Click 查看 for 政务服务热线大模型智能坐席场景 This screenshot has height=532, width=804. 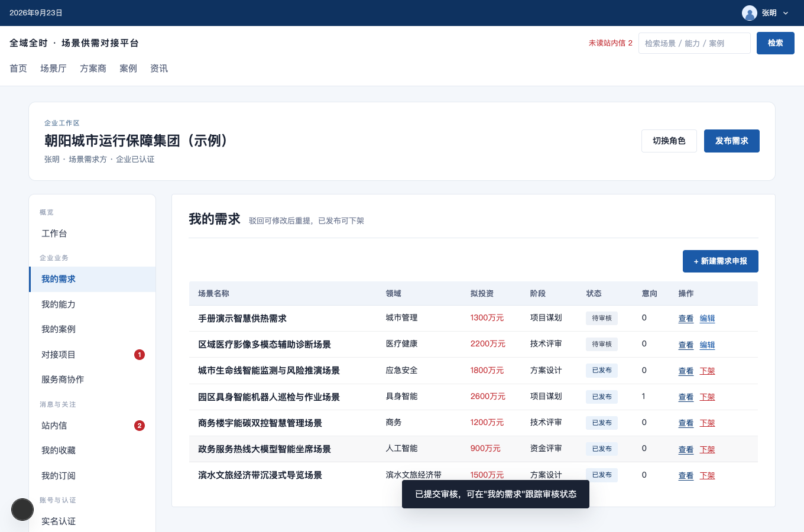click(x=686, y=450)
